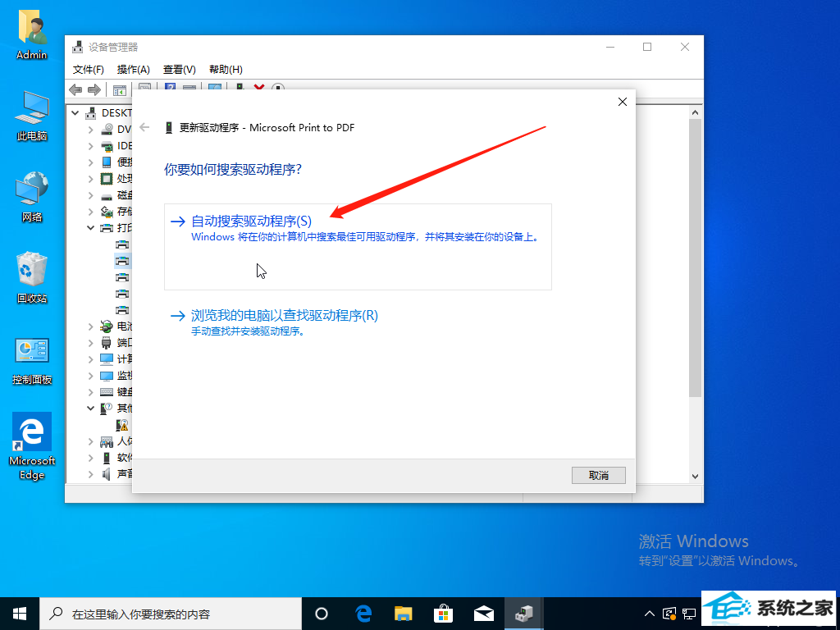This screenshot has height=630, width=840.
Task: Select the 控制面板 desktop icon
Action: point(32,361)
